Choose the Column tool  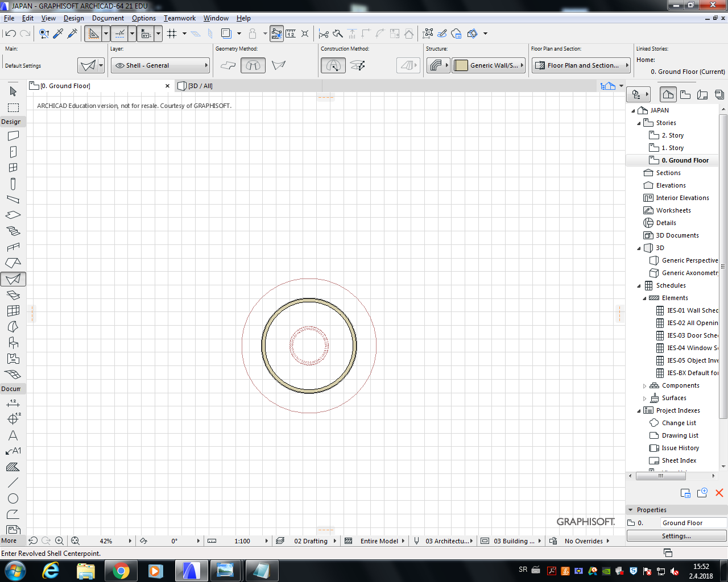13,184
